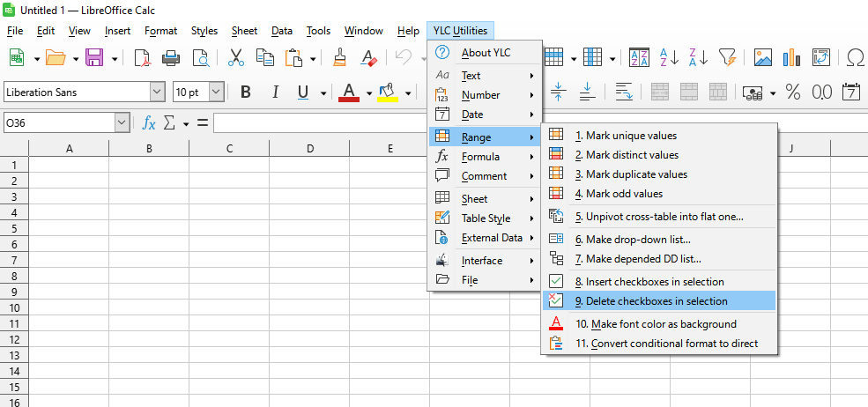Viewport: 868px width, 407px height.
Task: Click the Cut scissors icon
Action: tap(236, 58)
